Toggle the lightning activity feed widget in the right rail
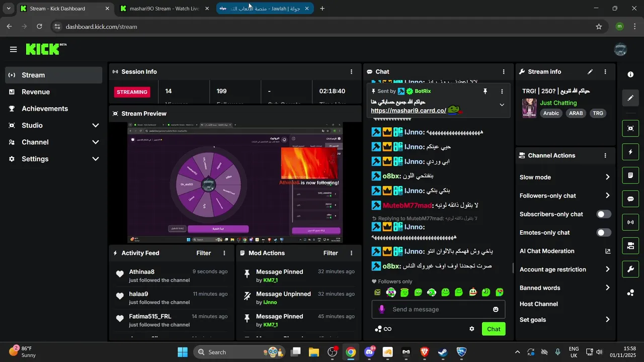 pos(630,152)
